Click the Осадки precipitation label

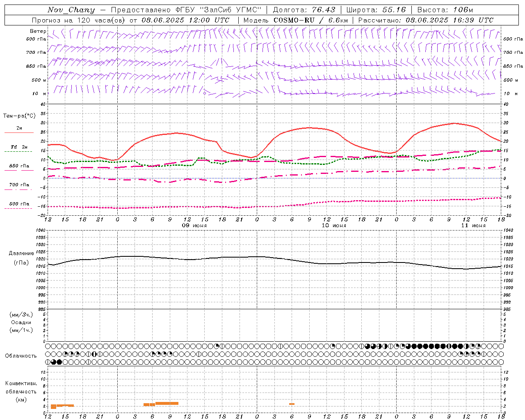point(21,322)
